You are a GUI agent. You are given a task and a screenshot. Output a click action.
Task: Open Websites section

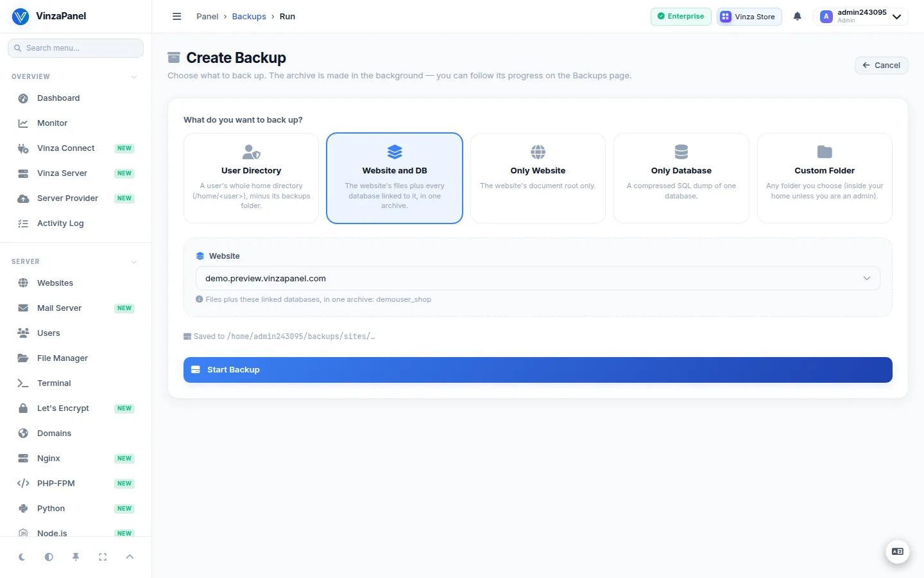tap(76, 283)
